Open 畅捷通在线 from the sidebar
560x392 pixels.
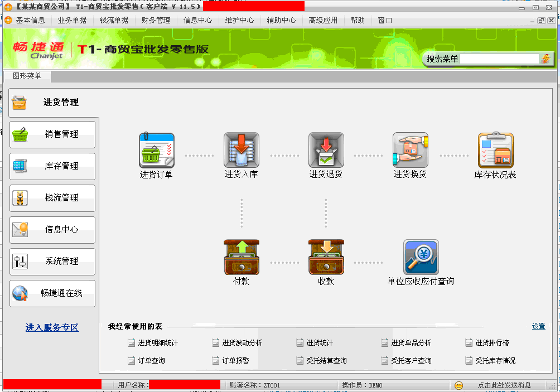pyautogui.click(x=52, y=293)
